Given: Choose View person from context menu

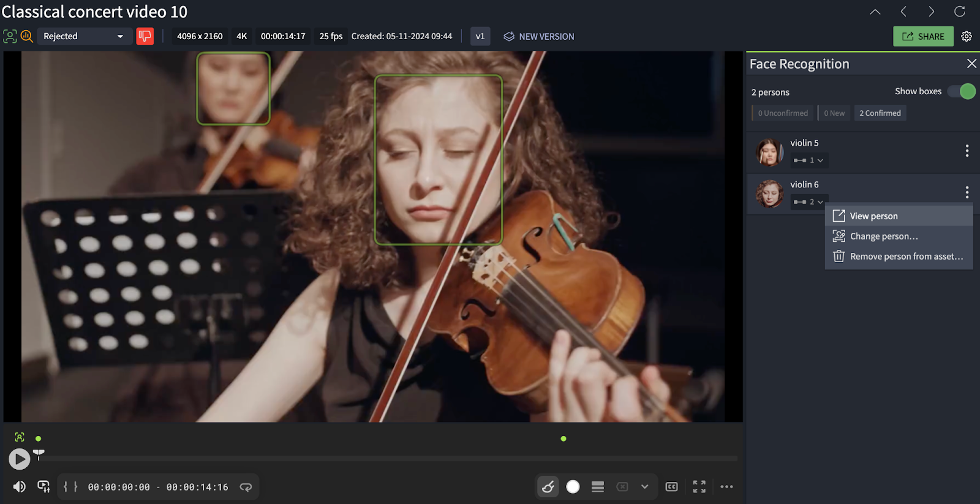Looking at the screenshot, I should 873,216.
